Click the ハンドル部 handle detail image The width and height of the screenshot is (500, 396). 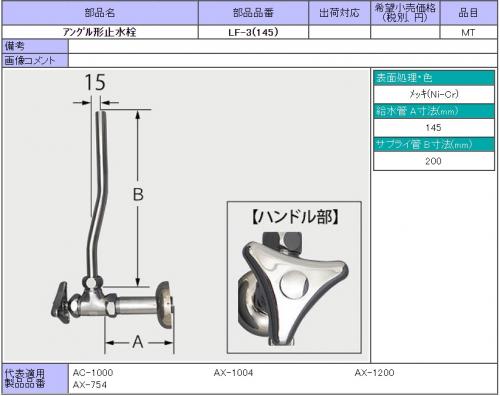point(294,288)
